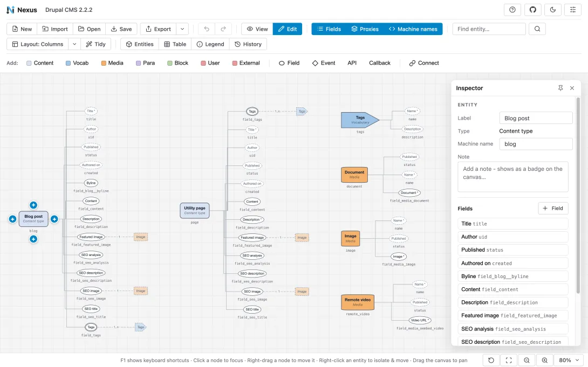Viewport: 588px width, 367px height.
Task: Click the Export button
Action: point(158,29)
